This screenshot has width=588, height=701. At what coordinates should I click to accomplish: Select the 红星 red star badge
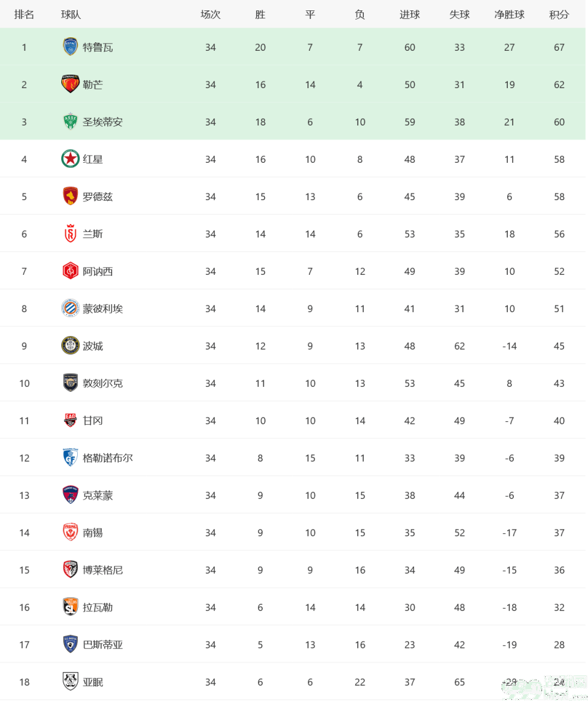[x=70, y=159]
